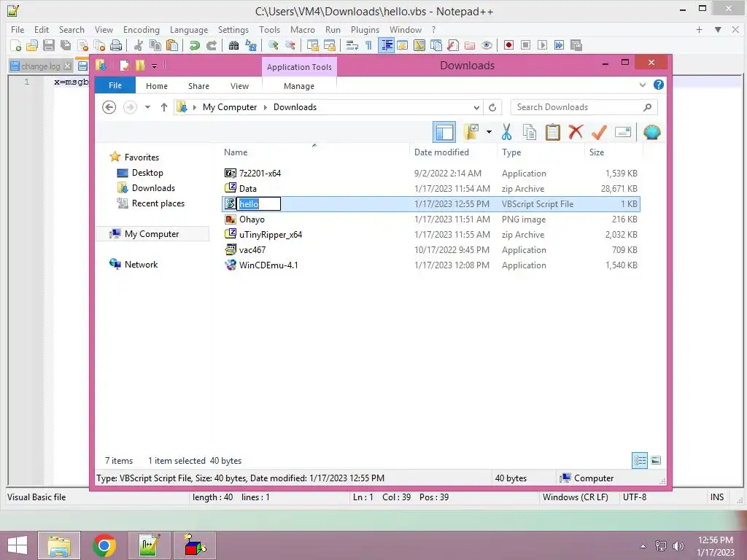The width and height of the screenshot is (747, 560).
Task: Toggle Word wrap icon in Notepad++ toolbar
Action: point(352,45)
